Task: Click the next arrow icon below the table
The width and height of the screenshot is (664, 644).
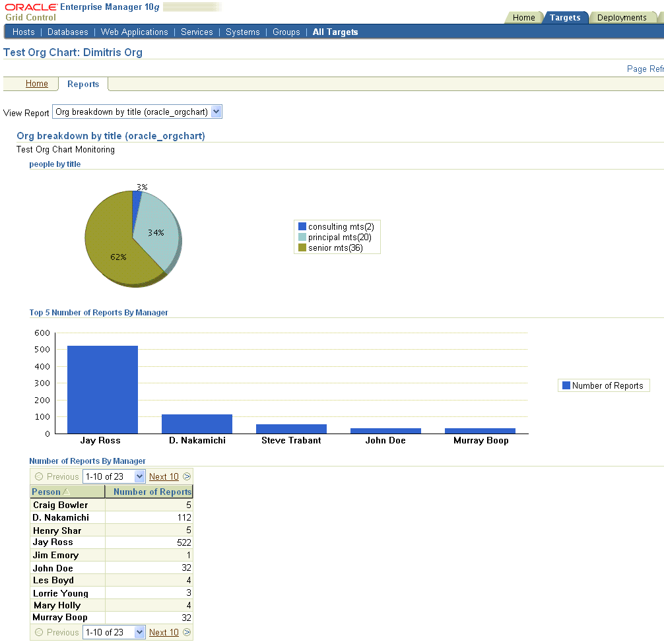Action: click(187, 632)
